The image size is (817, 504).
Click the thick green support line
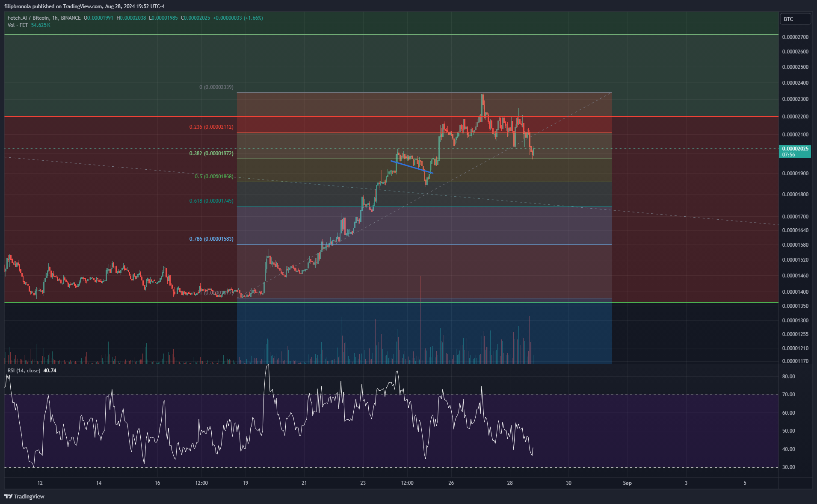[391, 303]
